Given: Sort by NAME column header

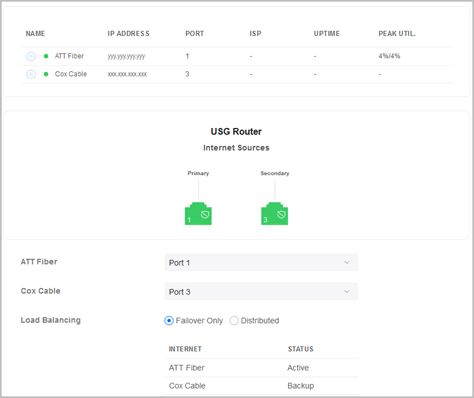Looking at the screenshot, I should coord(35,34).
